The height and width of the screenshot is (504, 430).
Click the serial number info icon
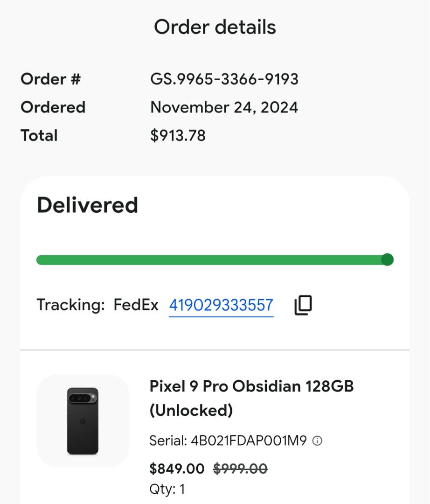click(317, 441)
